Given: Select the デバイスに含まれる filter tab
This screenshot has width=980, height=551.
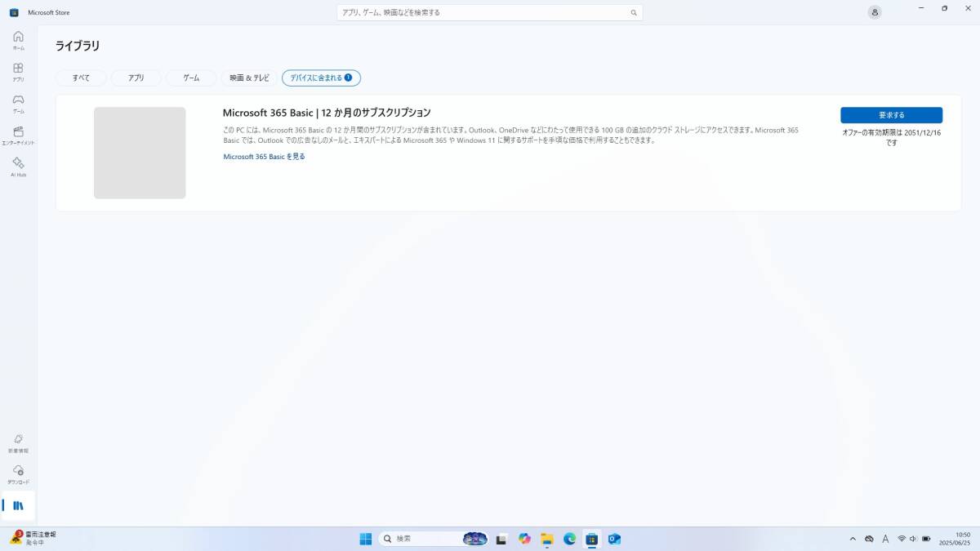Looking at the screenshot, I should (x=321, y=78).
